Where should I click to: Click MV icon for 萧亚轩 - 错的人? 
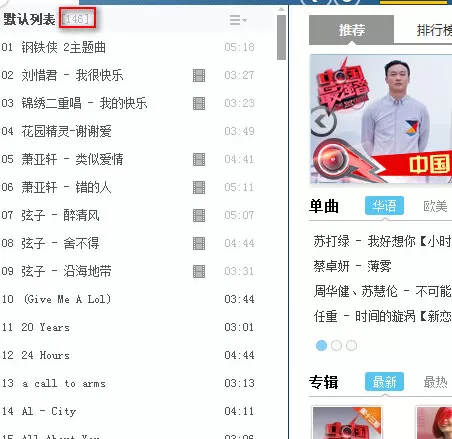click(199, 187)
